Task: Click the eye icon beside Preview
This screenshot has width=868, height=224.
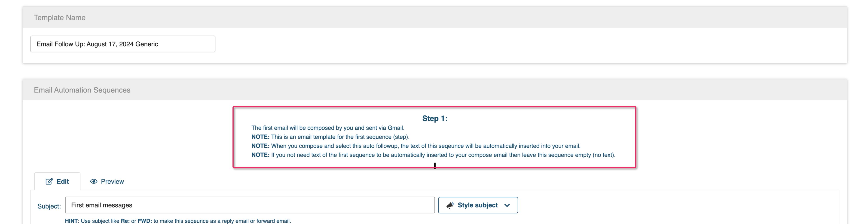Action: click(94, 181)
